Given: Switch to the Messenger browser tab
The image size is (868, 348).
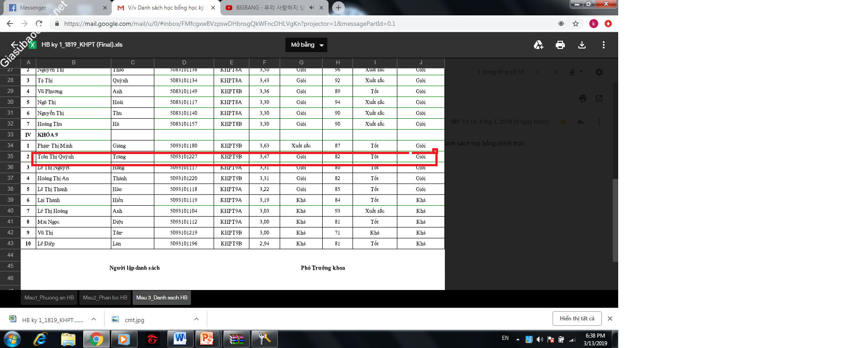Looking at the screenshot, I should [54, 8].
